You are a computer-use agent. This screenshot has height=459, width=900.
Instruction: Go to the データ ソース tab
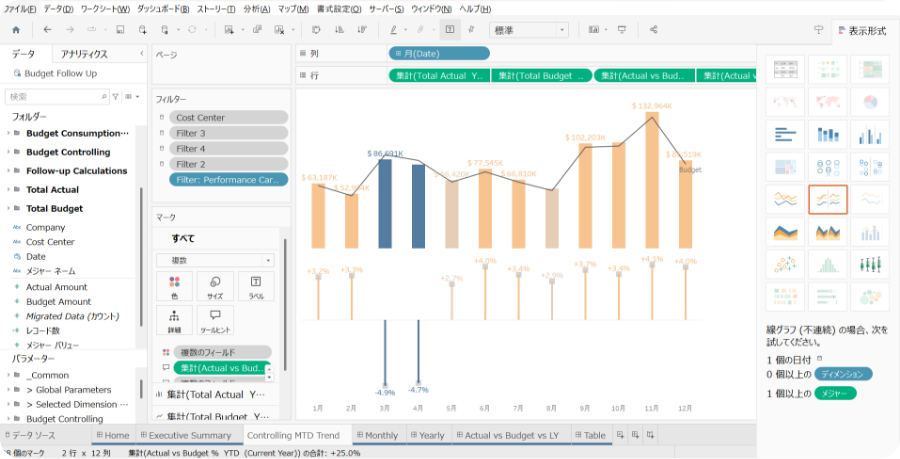click(30, 435)
